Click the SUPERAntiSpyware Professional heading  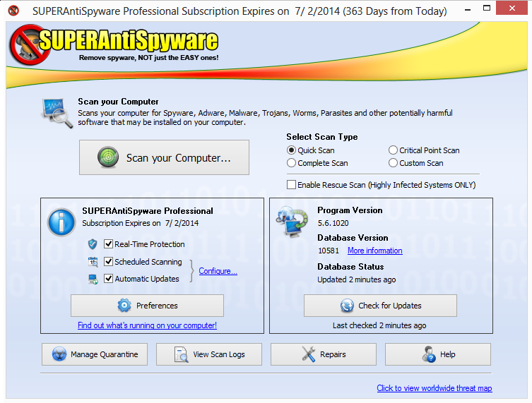148,211
